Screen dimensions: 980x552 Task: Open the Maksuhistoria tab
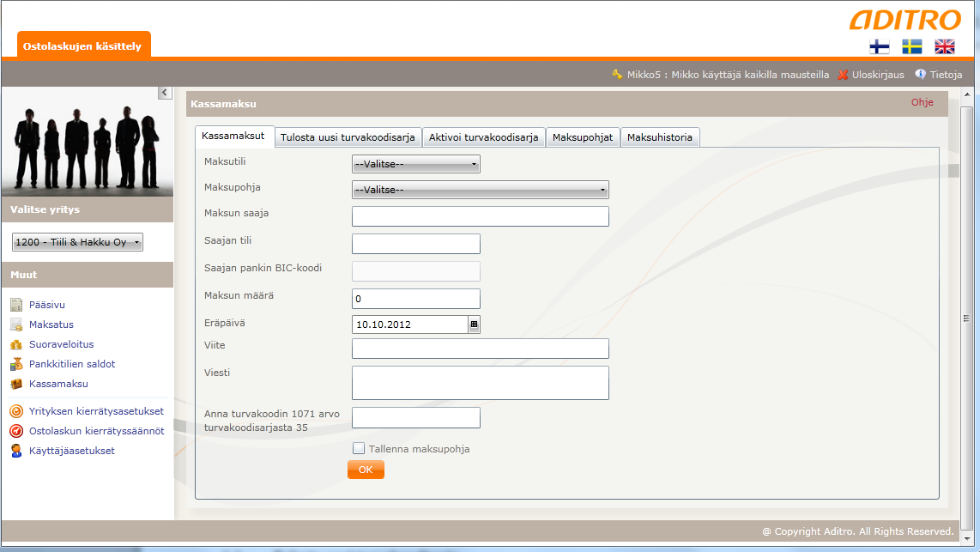660,137
